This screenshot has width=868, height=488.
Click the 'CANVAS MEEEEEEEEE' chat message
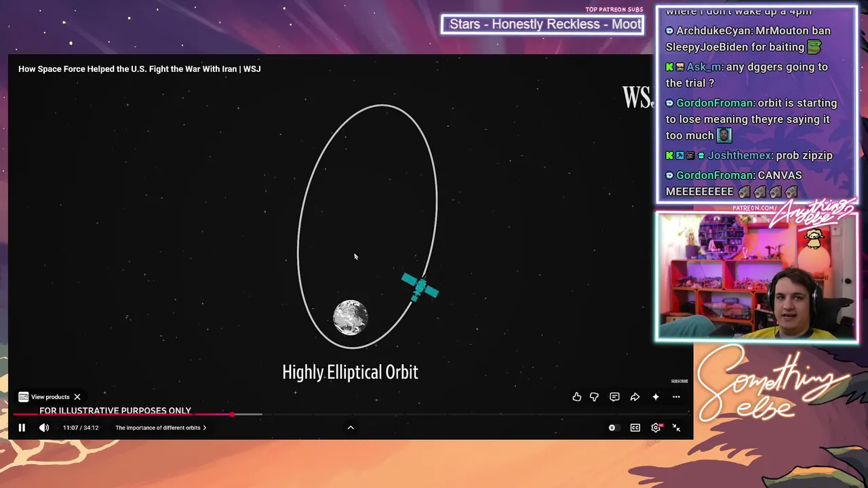click(x=734, y=183)
